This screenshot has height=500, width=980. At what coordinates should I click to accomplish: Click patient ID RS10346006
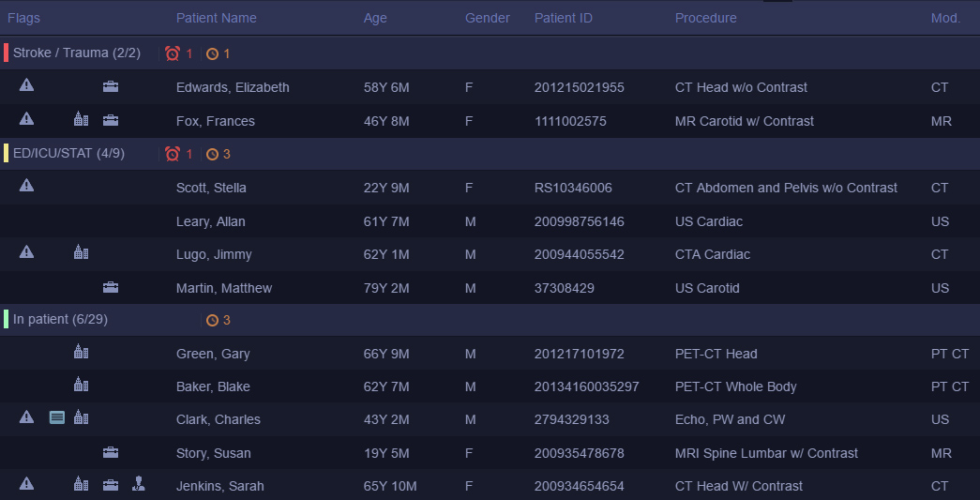pyautogui.click(x=573, y=189)
